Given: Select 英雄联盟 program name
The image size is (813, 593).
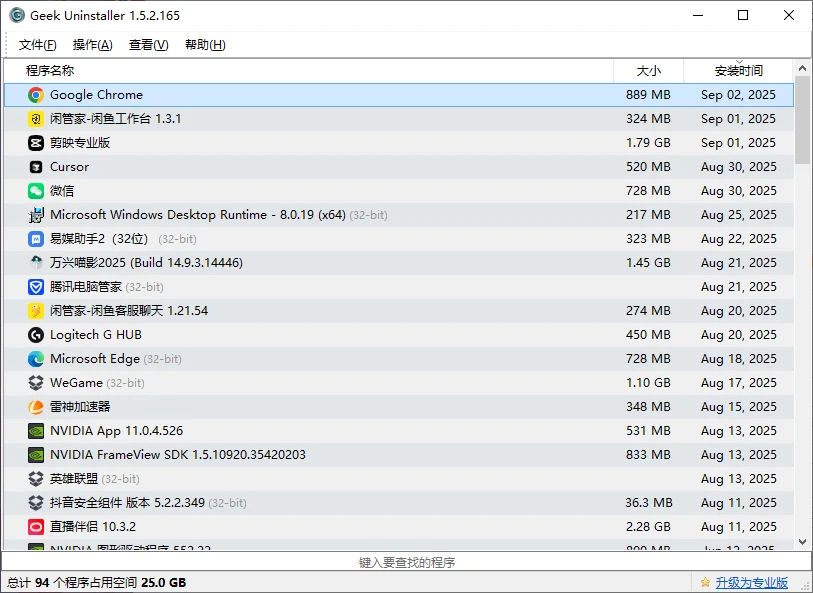Looking at the screenshot, I should click(74, 479).
